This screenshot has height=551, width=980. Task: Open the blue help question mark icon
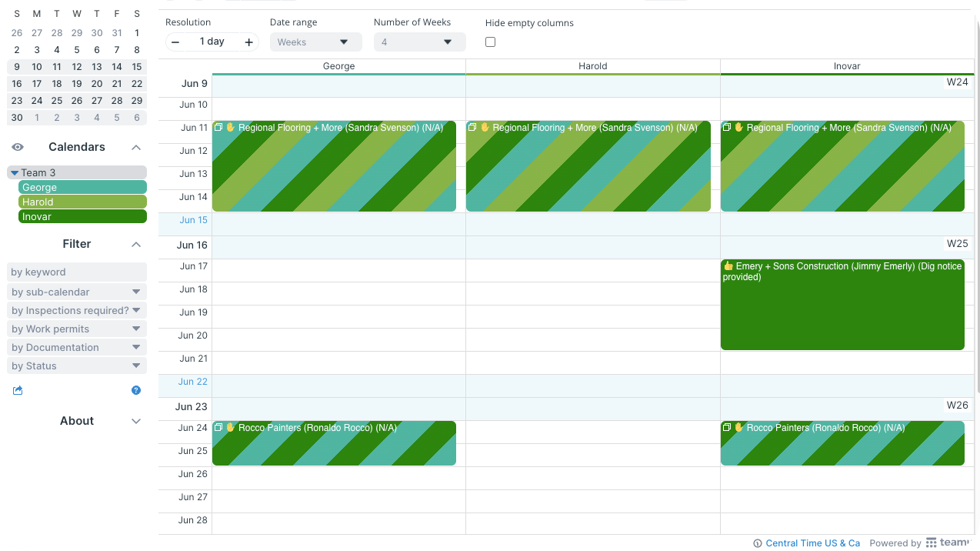coord(136,390)
